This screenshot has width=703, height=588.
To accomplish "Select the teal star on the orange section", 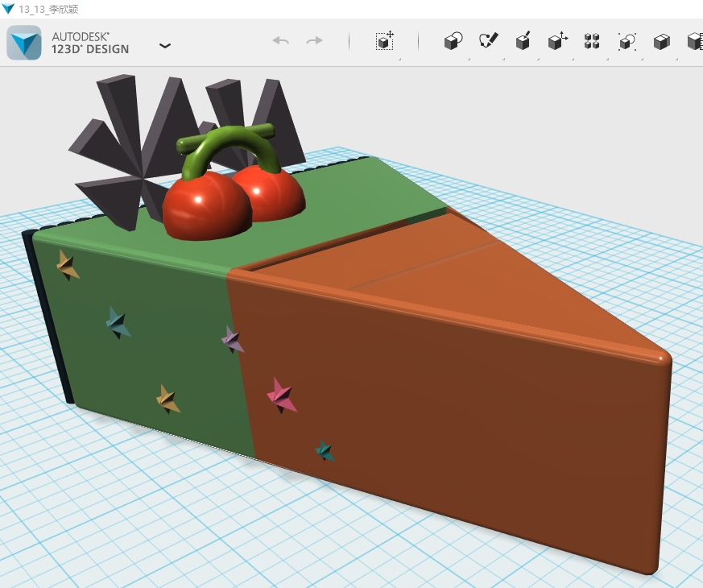I will [x=325, y=451].
